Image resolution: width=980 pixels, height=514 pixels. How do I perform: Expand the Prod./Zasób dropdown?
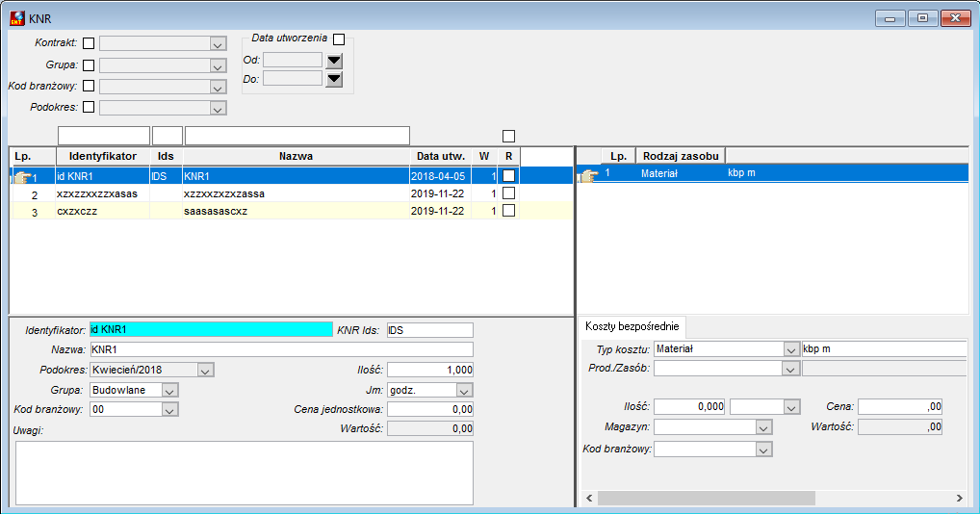tap(791, 369)
